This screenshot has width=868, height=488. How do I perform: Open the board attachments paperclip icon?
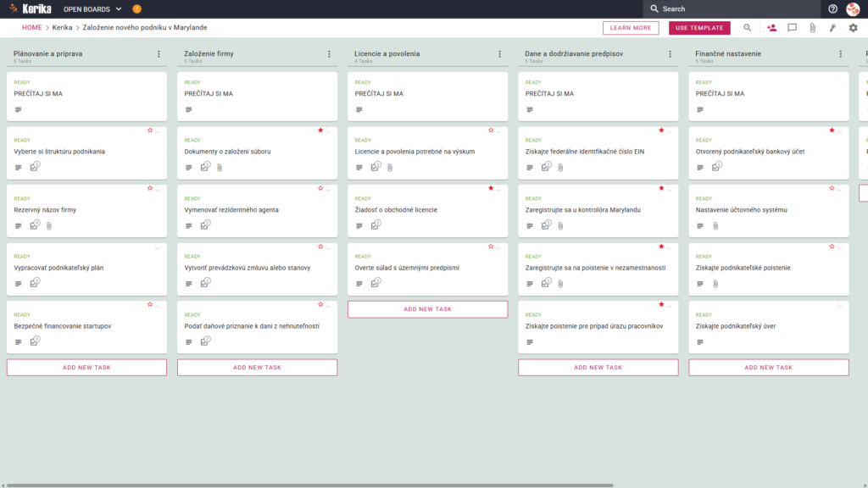pos(813,28)
